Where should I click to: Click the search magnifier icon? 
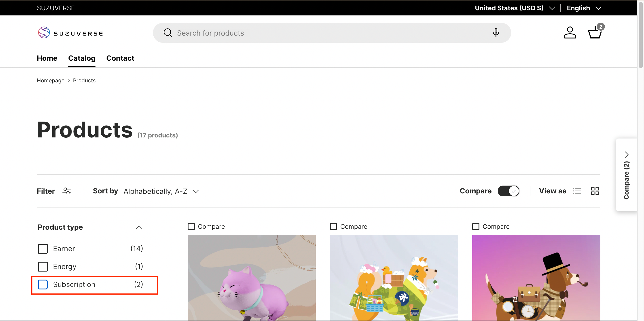point(168,33)
